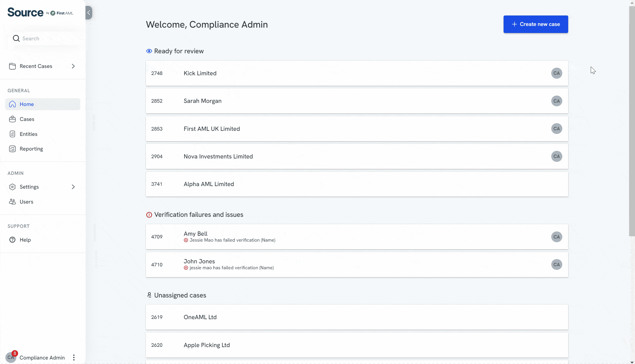The height and width of the screenshot is (364, 635).
Task: Go to the Reporting page
Action: [31, 149]
